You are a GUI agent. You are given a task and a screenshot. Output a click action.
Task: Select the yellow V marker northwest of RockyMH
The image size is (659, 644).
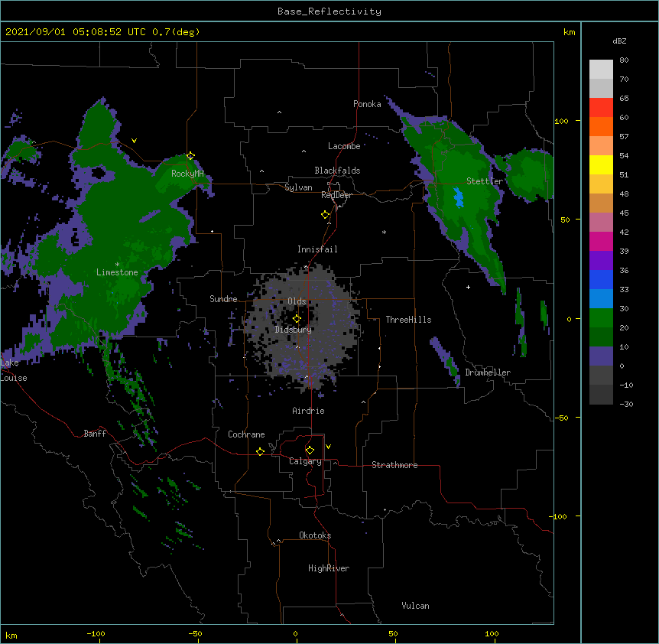(134, 141)
